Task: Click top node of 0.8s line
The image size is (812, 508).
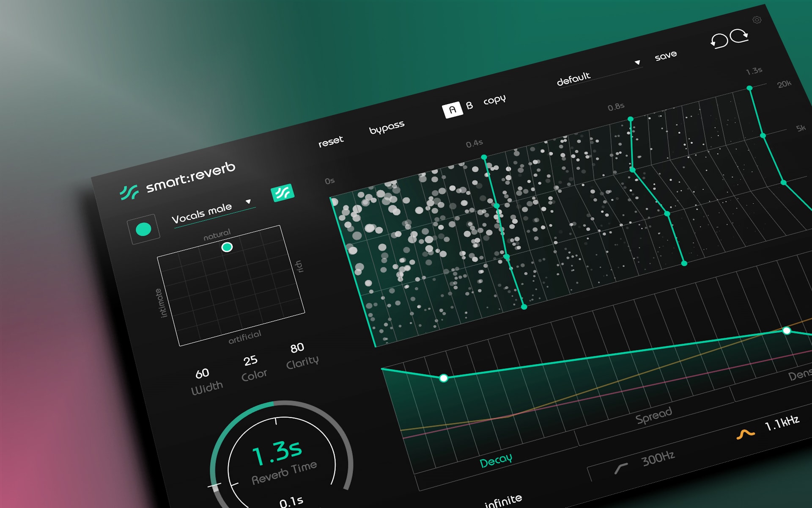Action: point(631,119)
